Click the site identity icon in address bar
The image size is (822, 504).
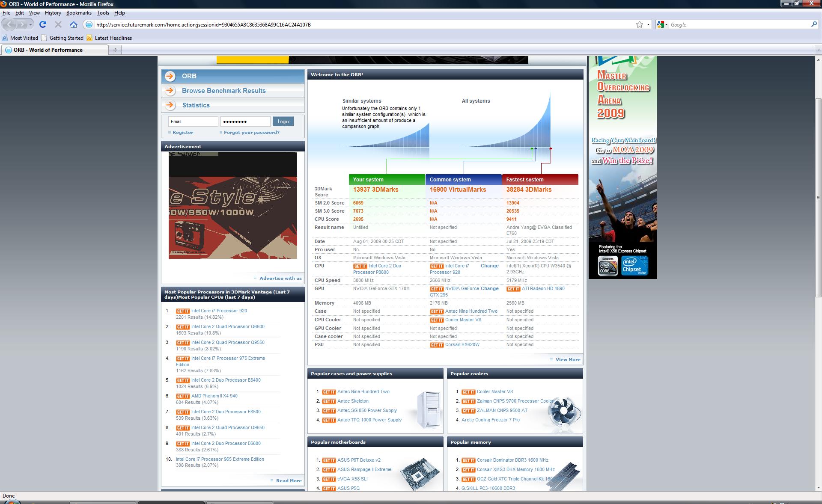[89, 24]
